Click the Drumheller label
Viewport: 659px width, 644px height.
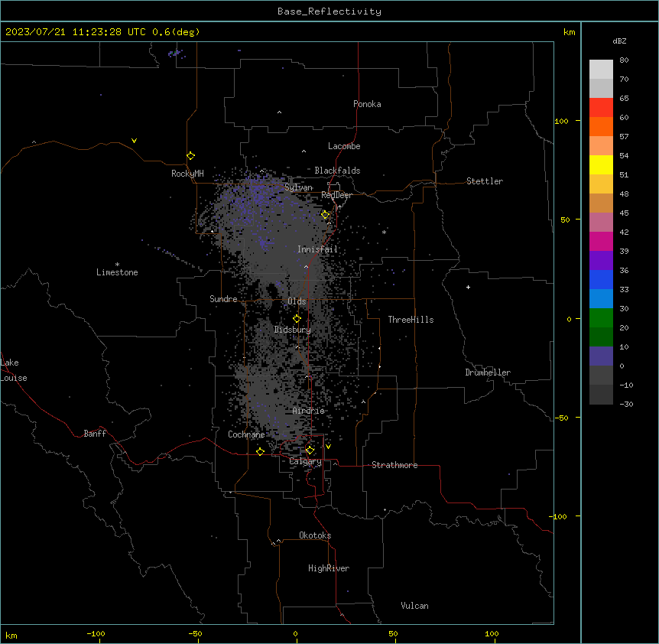click(x=488, y=372)
